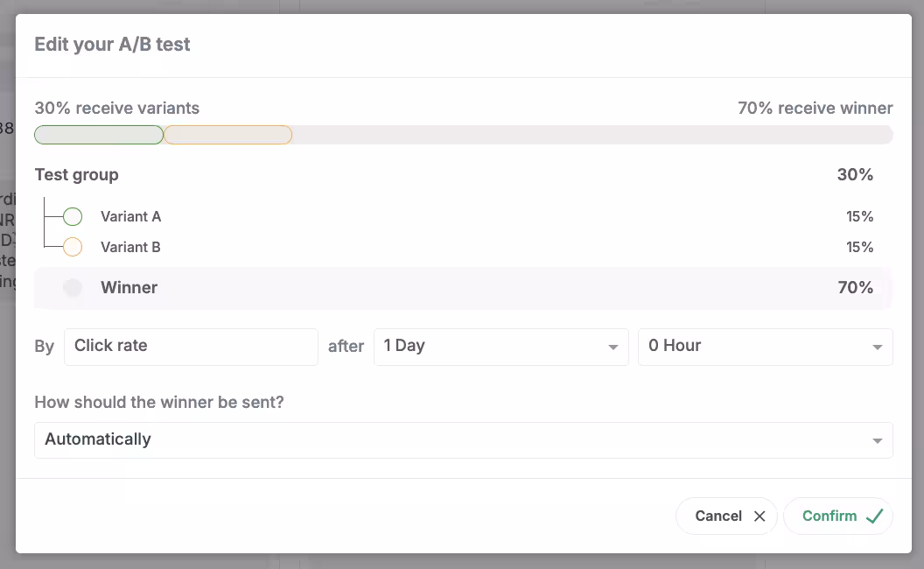Click the orange Variant B tree connector node
Image resolution: width=924 pixels, height=569 pixels.
tap(72, 247)
